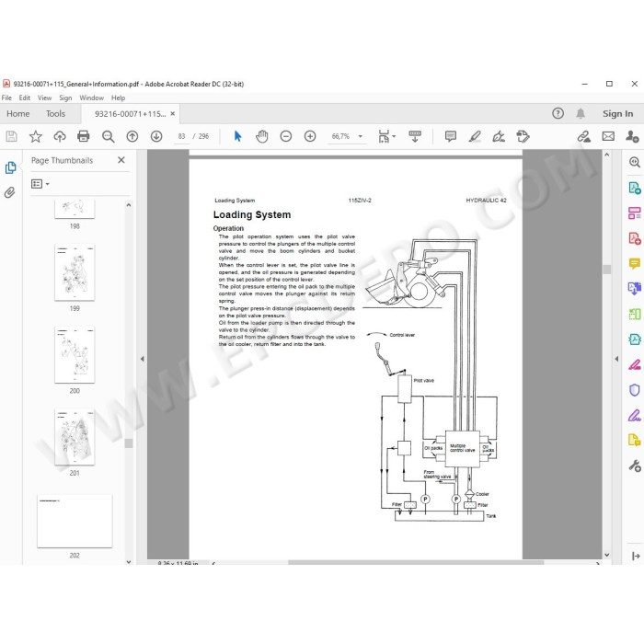Go to the next page with the down arrow icon
Viewport: 644px width, 644px height.
(x=156, y=136)
